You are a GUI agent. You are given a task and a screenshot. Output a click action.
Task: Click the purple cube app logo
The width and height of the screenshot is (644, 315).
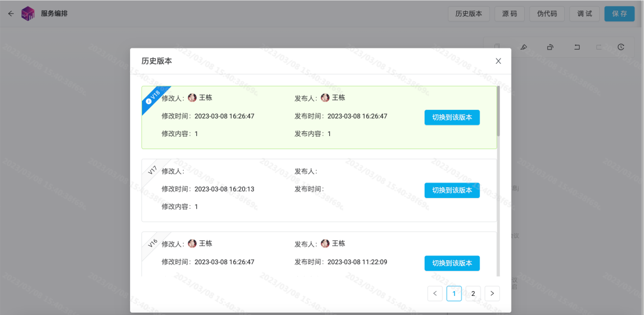[x=28, y=14]
